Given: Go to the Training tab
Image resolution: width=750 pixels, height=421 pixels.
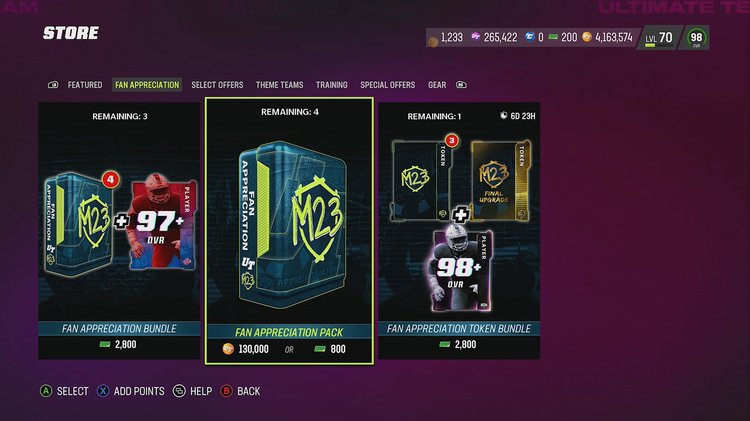Looking at the screenshot, I should [x=331, y=85].
